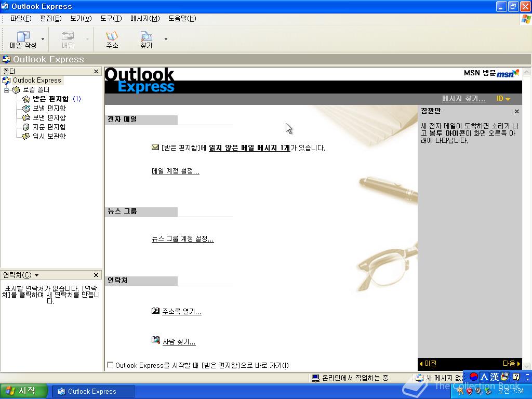Select the 로컬 폴더 folder icon

click(x=16, y=90)
